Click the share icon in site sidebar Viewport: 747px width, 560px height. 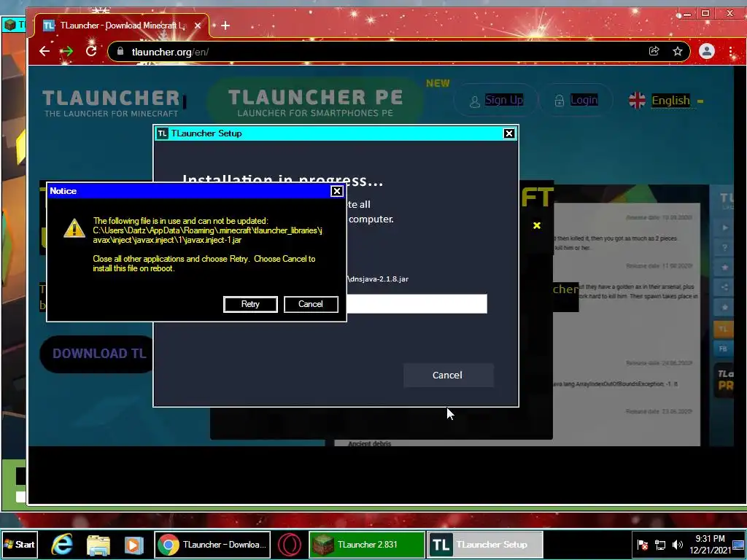(x=724, y=287)
